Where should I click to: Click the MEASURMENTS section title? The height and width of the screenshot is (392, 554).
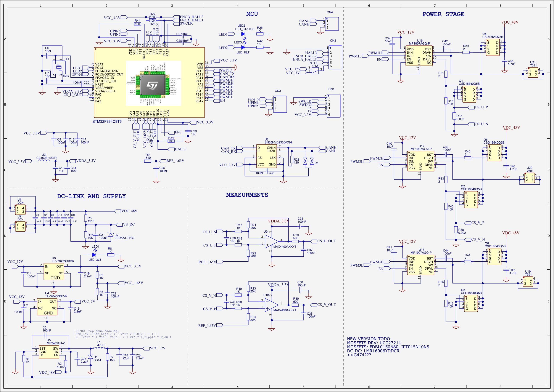point(247,195)
